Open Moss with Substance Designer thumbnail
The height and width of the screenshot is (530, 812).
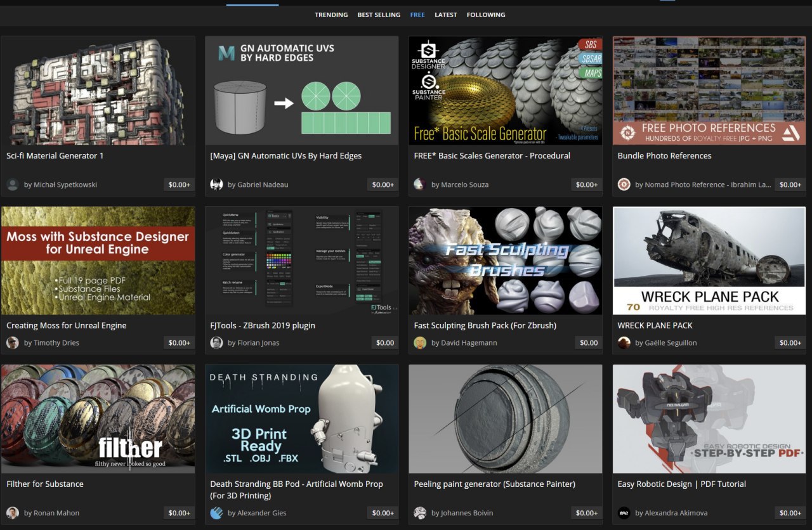click(98, 261)
